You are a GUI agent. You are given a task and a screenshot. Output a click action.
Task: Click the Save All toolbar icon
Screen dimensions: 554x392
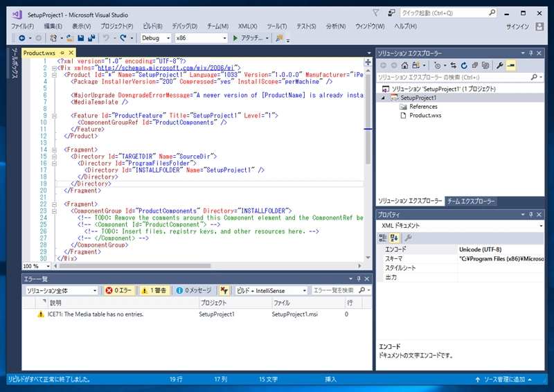pos(91,38)
